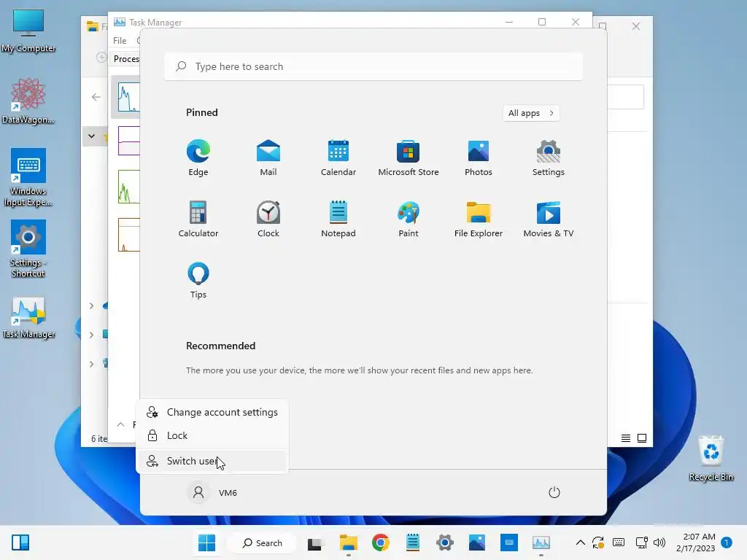The width and height of the screenshot is (747, 560).
Task: Open the File menu in Task Manager
Action: [120, 41]
